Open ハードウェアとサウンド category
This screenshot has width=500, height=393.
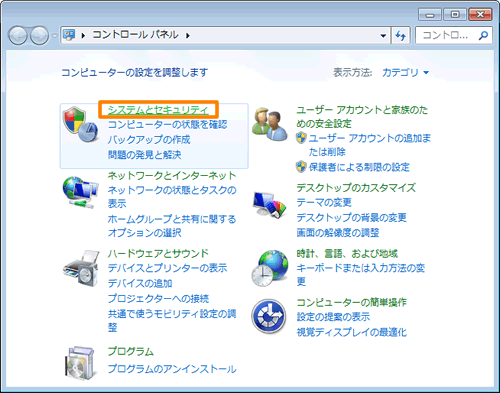click(158, 254)
